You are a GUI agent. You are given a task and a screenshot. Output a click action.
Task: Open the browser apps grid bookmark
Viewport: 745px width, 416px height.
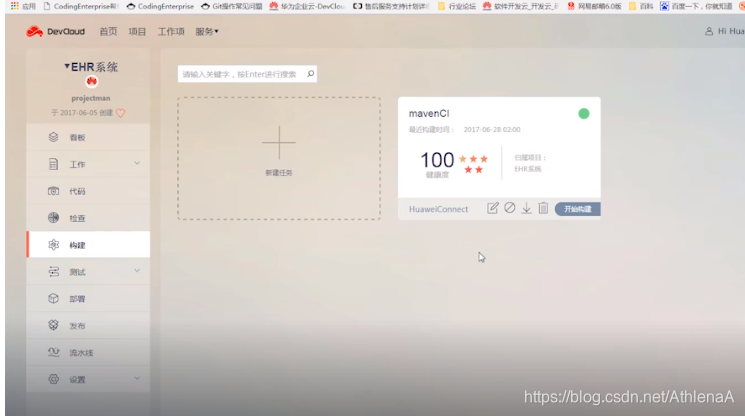coord(24,6)
